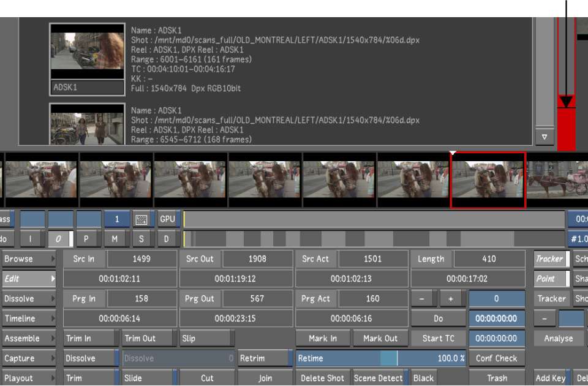Toggle the Tracker italic button
This screenshot has height=386, width=588.
(551, 259)
